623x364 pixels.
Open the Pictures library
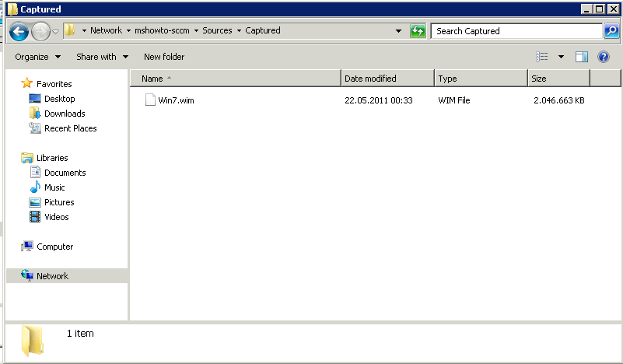point(59,202)
